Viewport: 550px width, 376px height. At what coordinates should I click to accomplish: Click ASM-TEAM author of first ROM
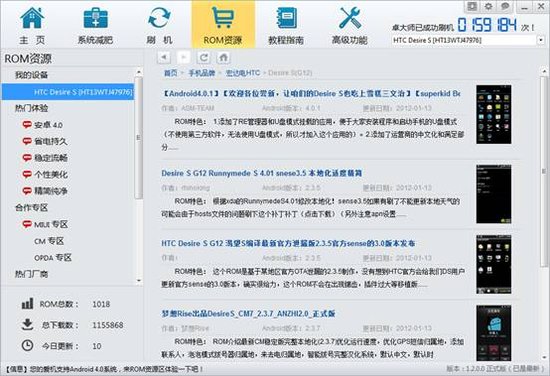(x=198, y=108)
